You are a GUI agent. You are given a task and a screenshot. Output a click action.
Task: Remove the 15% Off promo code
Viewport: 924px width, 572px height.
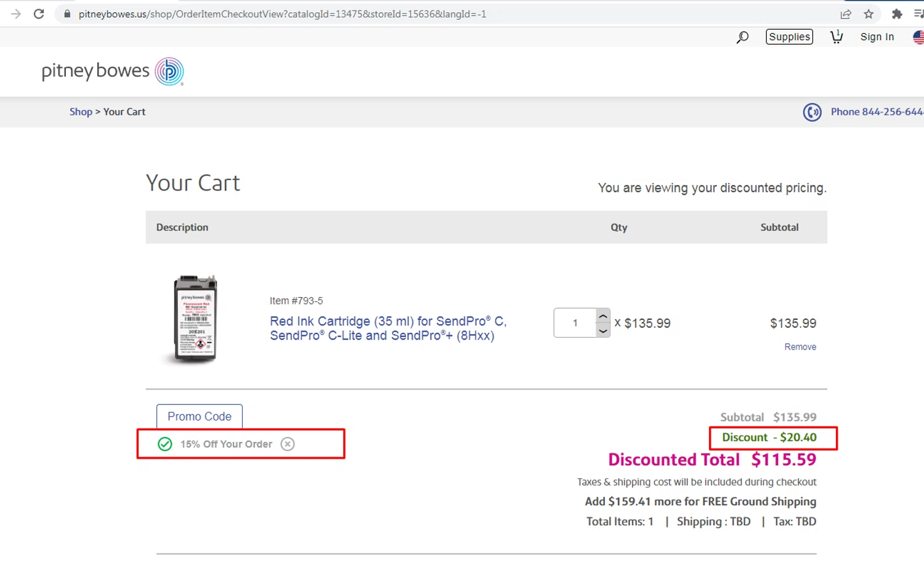click(x=288, y=444)
